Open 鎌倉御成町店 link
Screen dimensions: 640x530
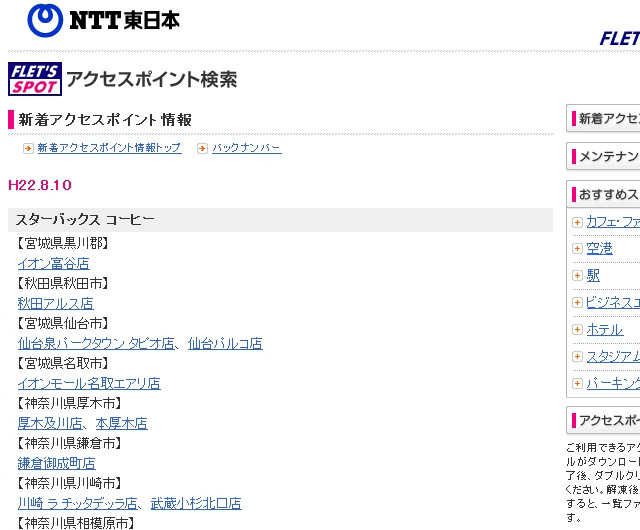pos(56,463)
